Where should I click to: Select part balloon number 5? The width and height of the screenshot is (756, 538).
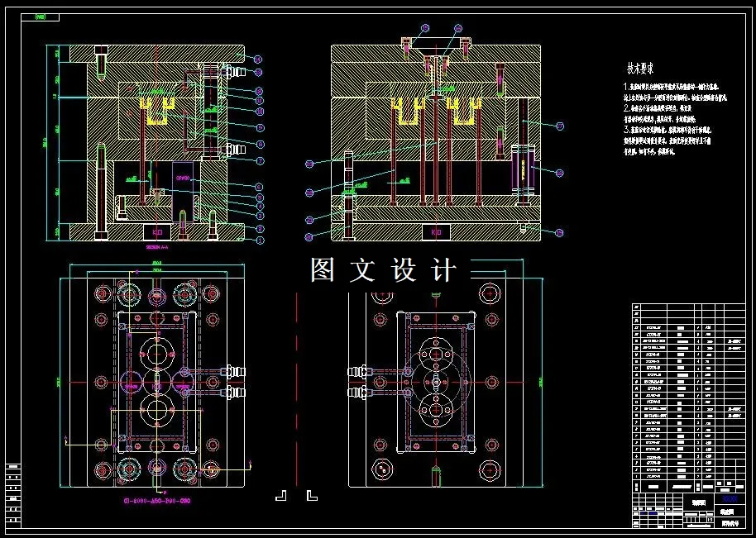coord(260,198)
